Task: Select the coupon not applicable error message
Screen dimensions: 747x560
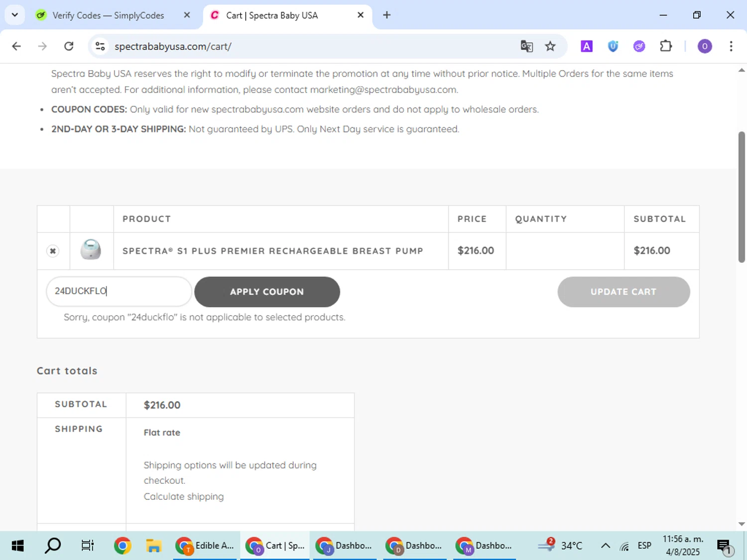Action: [x=204, y=317]
